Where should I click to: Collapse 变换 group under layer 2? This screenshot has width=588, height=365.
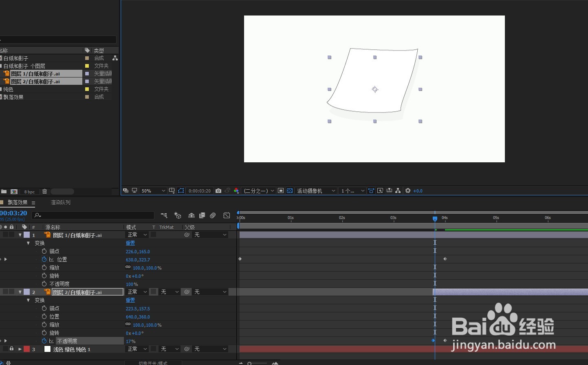coord(28,300)
